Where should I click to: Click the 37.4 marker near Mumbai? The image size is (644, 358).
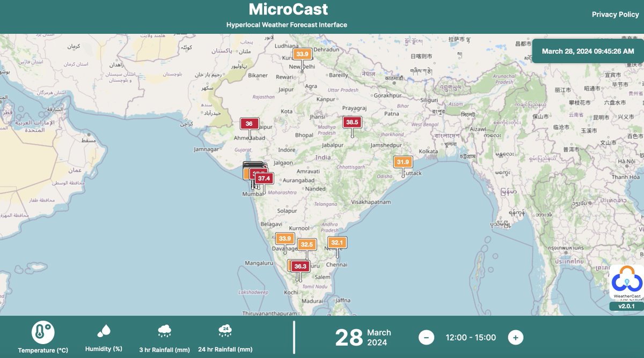coord(264,178)
